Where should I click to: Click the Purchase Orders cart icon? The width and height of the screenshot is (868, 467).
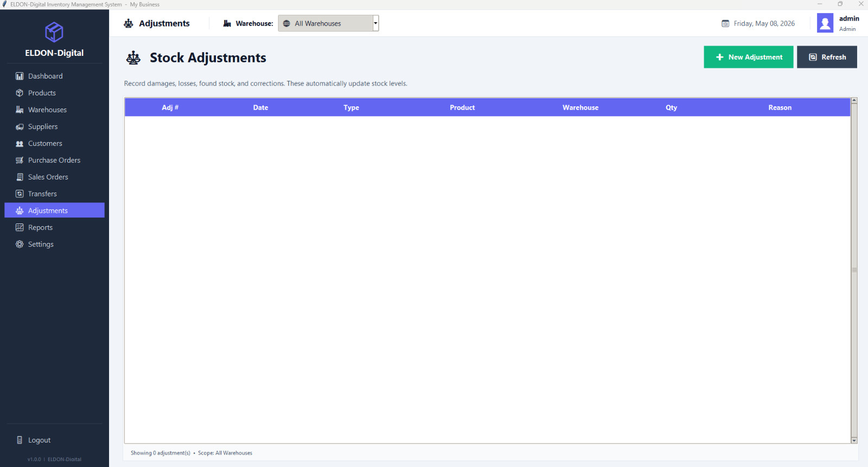click(x=20, y=161)
